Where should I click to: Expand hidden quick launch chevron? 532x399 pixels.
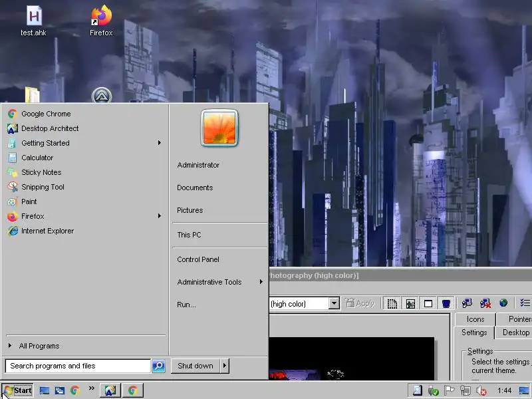(x=92, y=388)
